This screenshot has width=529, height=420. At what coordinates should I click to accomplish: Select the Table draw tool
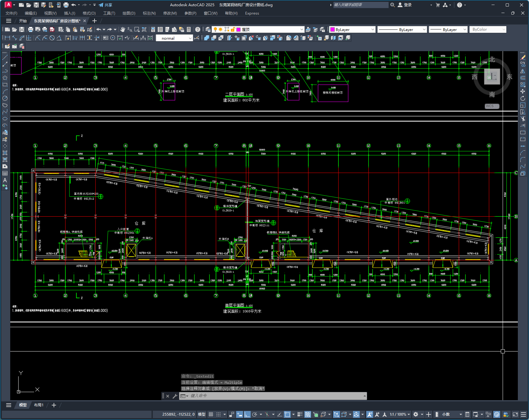(x=5, y=173)
